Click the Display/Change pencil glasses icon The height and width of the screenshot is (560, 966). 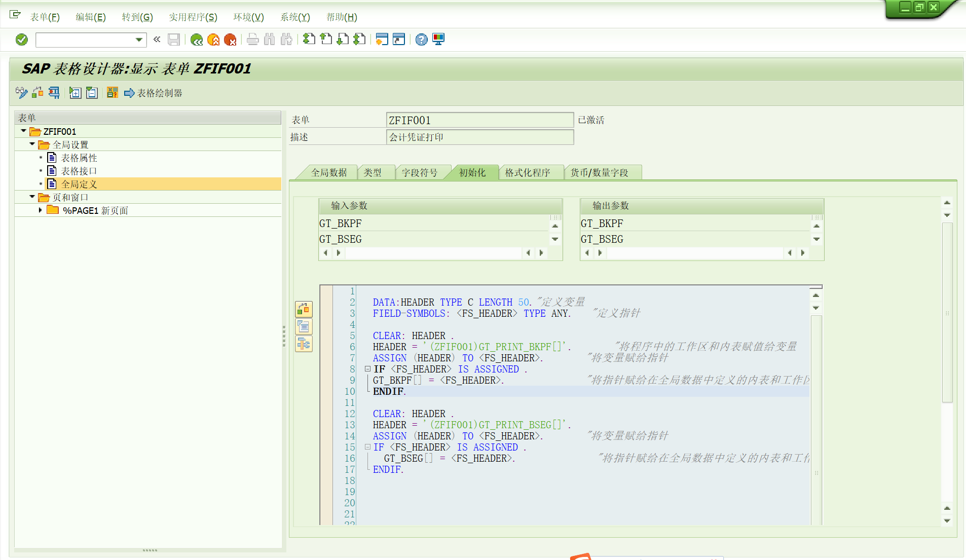coord(21,93)
